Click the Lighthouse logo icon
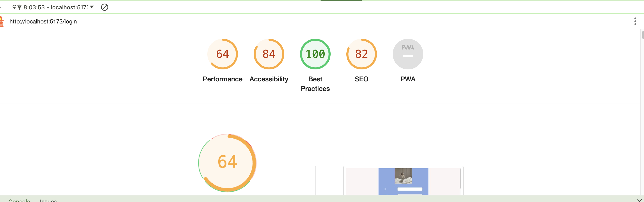 pyautogui.click(x=1, y=21)
